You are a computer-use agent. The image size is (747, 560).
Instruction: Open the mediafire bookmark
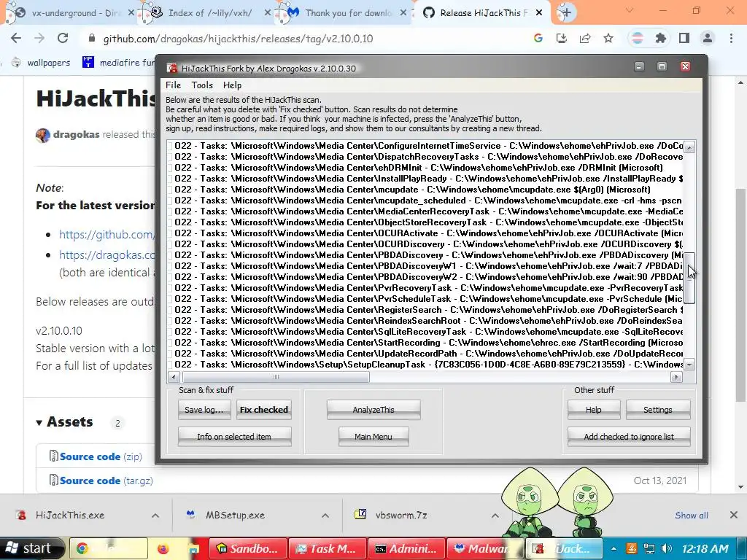coord(119,63)
